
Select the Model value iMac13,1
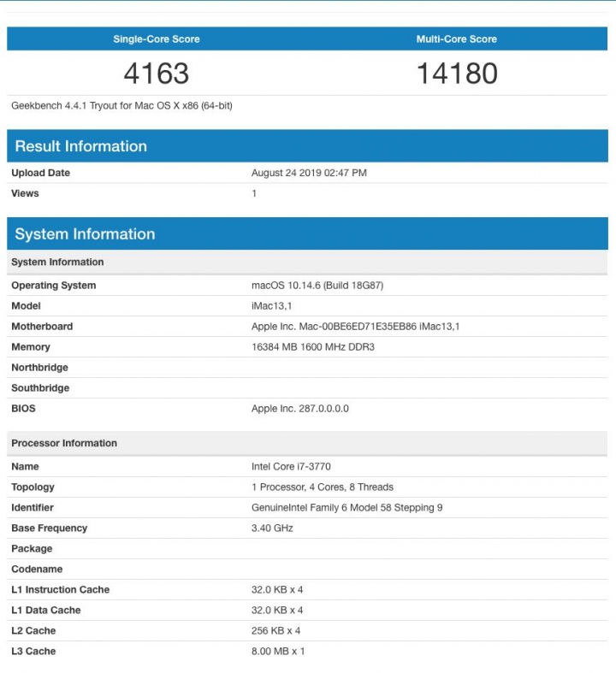pos(271,306)
